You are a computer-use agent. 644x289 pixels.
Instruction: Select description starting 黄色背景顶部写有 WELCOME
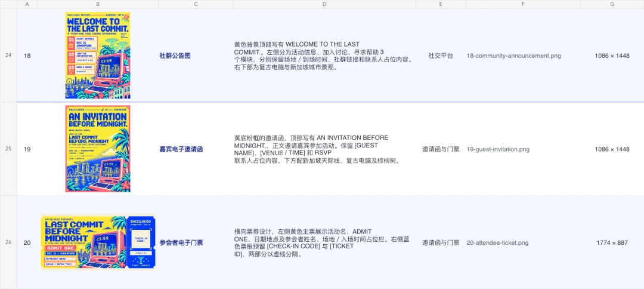click(324, 56)
